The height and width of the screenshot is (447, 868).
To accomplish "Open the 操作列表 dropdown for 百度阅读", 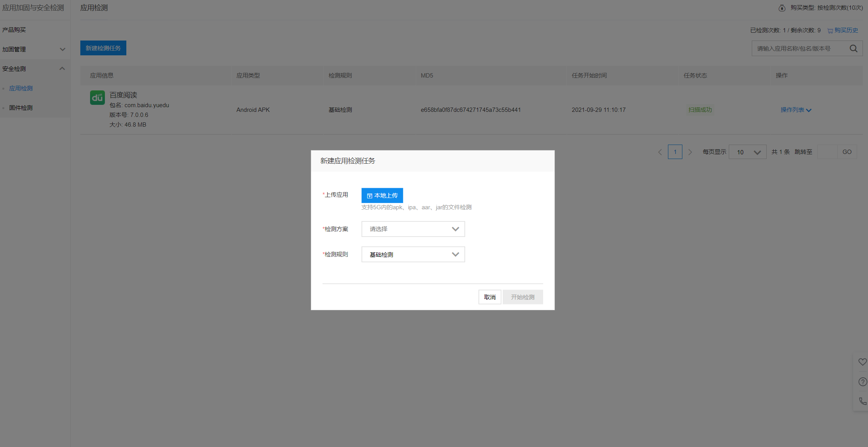I will tap(796, 110).
